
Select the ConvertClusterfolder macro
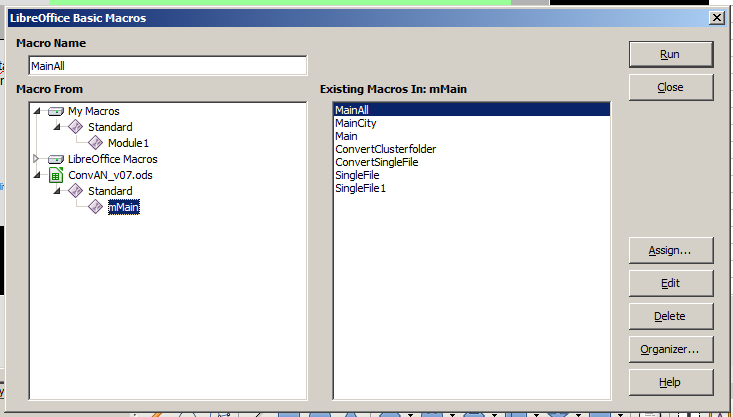[x=472, y=149]
